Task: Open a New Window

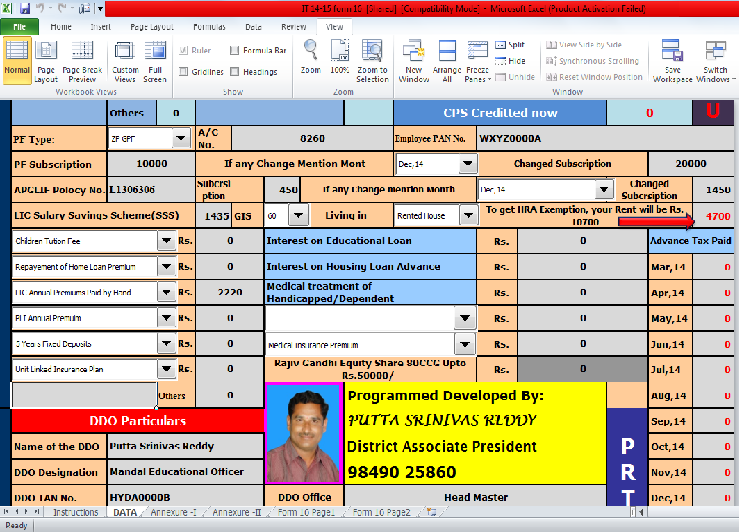Action: 413,62
